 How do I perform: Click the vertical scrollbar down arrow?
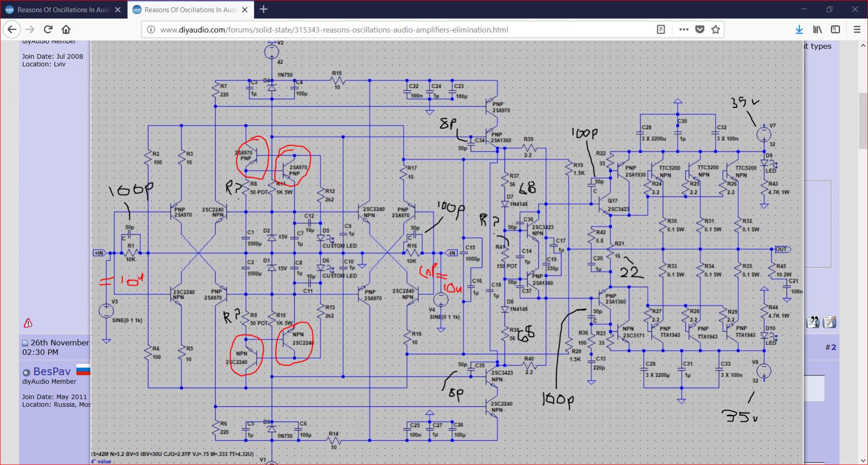coord(863,460)
